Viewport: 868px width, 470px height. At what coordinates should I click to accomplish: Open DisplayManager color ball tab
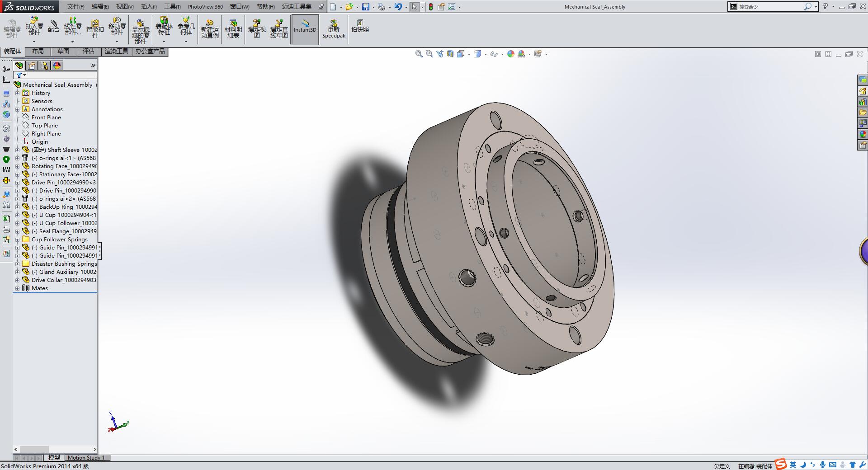coord(57,66)
